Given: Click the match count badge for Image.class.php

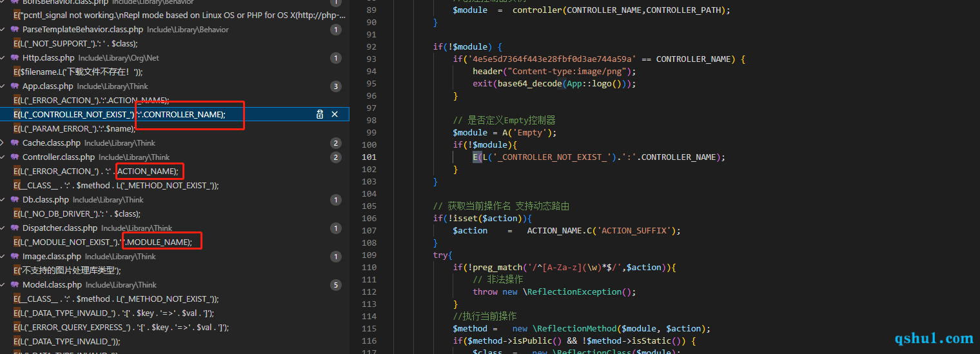Looking at the screenshot, I should 335,257.
